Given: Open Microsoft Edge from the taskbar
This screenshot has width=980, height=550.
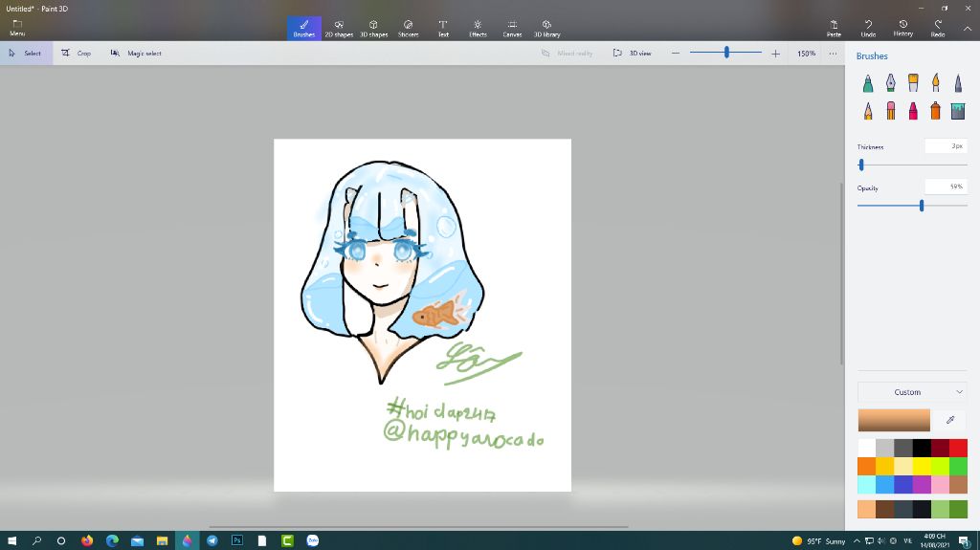Looking at the screenshot, I should click(x=113, y=540).
